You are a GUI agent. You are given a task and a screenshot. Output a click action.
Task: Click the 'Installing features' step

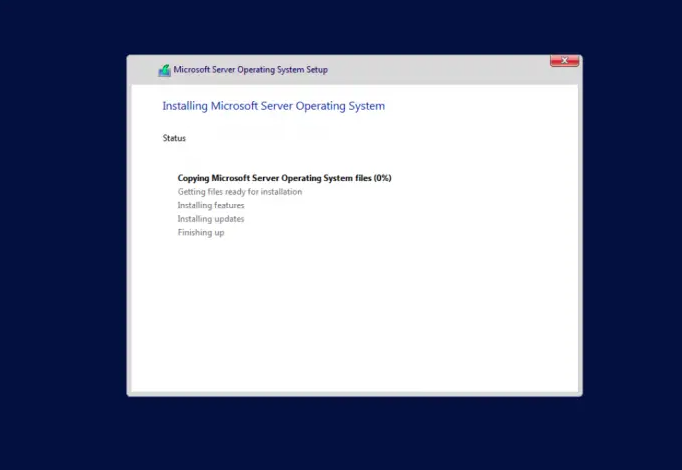click(211, 205)
